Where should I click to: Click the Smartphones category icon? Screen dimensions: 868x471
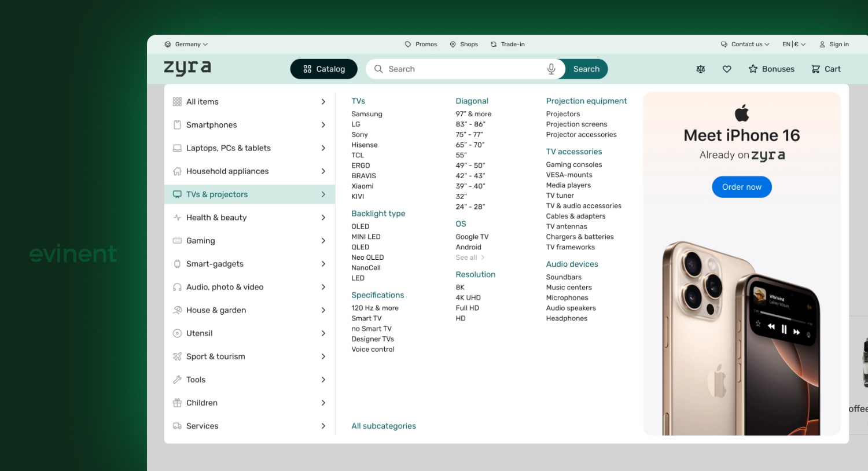pos(177,125)
